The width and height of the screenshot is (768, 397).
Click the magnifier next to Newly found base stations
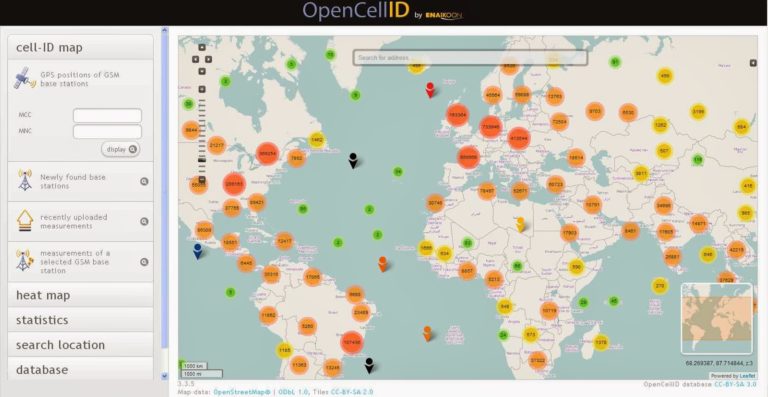click(x=144, y=182)
